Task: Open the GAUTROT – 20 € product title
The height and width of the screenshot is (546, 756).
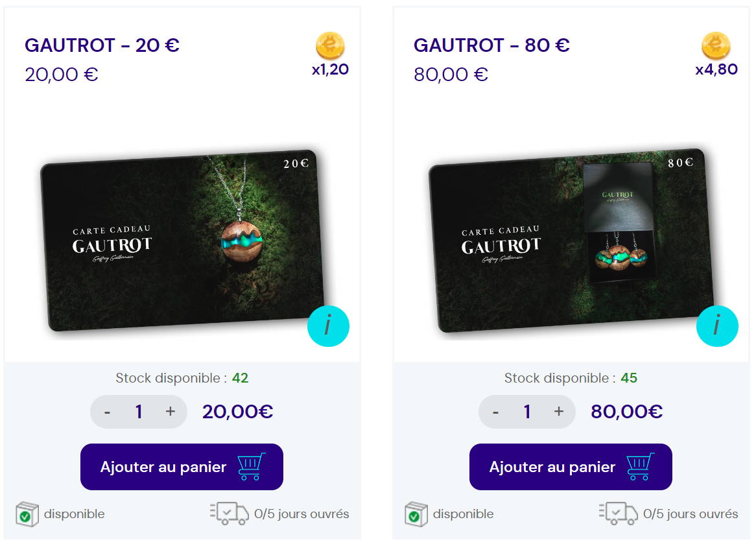Action: click(x=102, y=45)
